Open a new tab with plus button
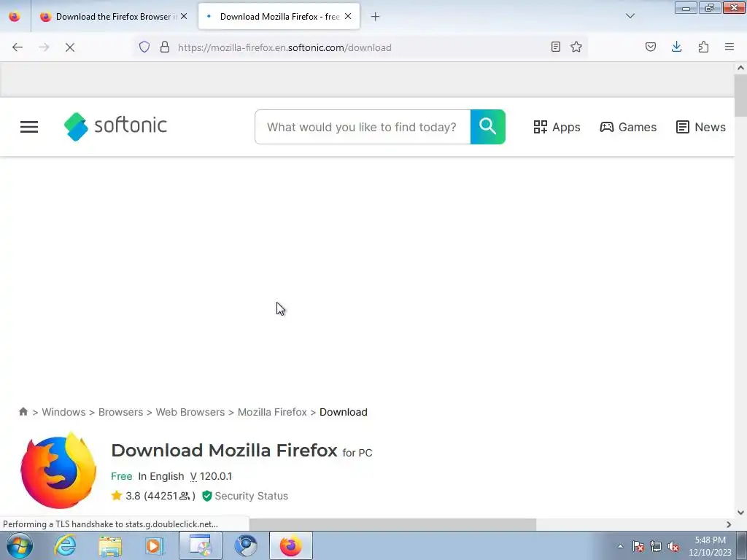Viewport: 747px width, 560px height. (376, 17)
